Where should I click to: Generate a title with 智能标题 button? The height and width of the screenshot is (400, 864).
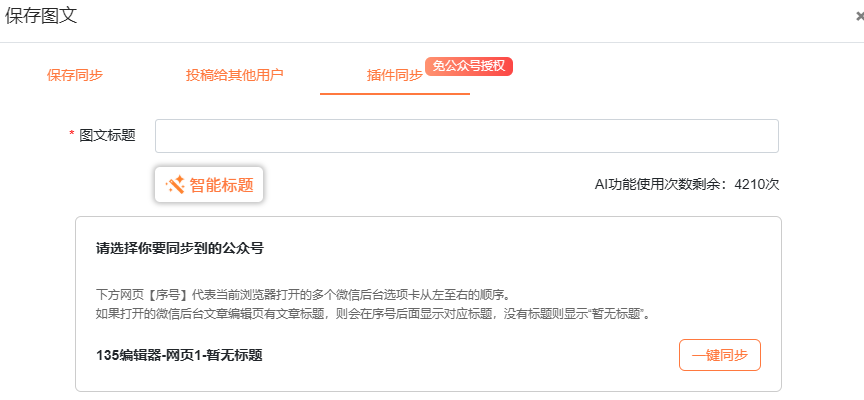[209, 184]
